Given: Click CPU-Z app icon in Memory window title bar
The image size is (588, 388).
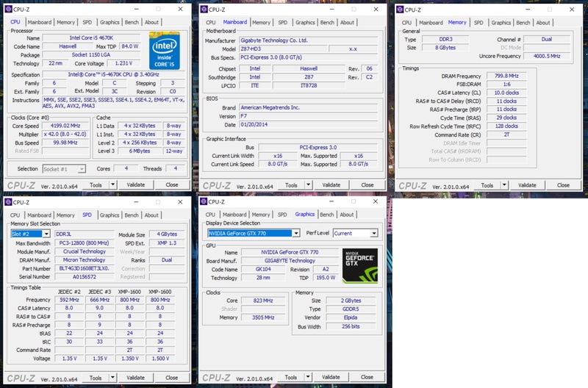Looking at the screenshot, I should [x=400, y=10].
